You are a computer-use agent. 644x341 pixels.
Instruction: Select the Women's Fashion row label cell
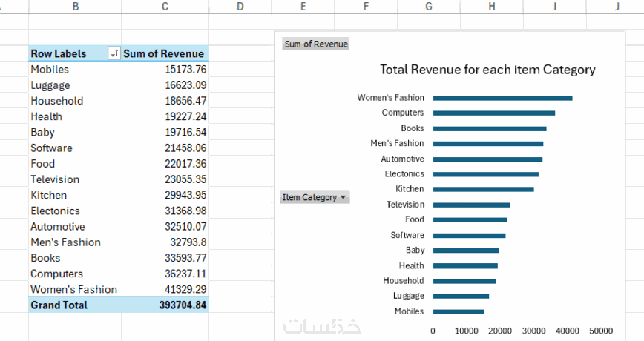[75, 289]
